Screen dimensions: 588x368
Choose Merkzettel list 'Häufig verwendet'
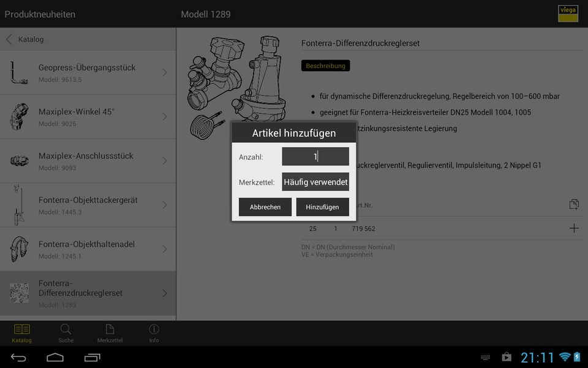[315, 182]
